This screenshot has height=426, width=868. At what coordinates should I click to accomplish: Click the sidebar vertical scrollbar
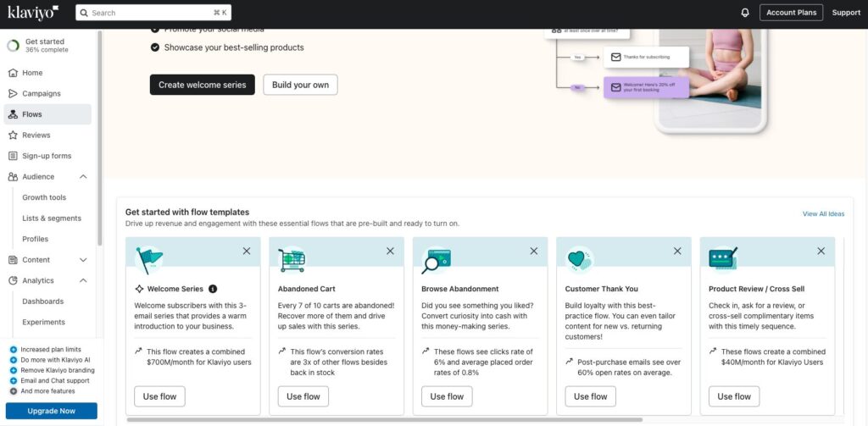tap(100, 138)
